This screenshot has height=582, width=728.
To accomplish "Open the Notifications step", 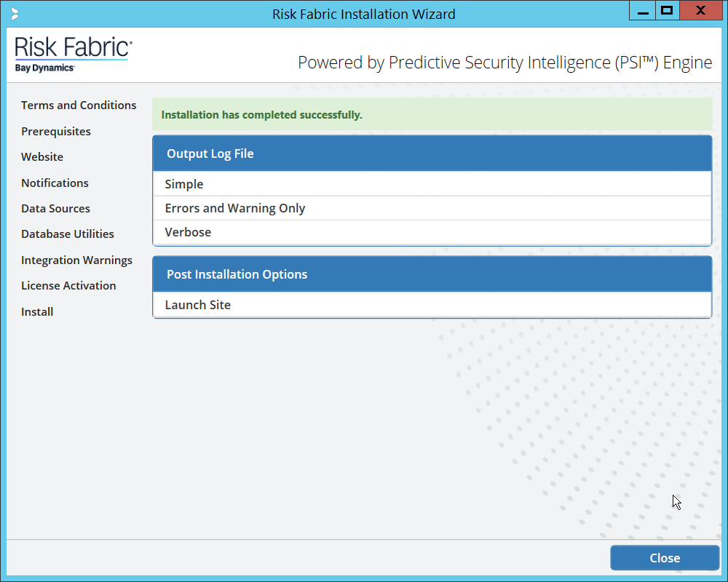I will [x=55, y=183].
